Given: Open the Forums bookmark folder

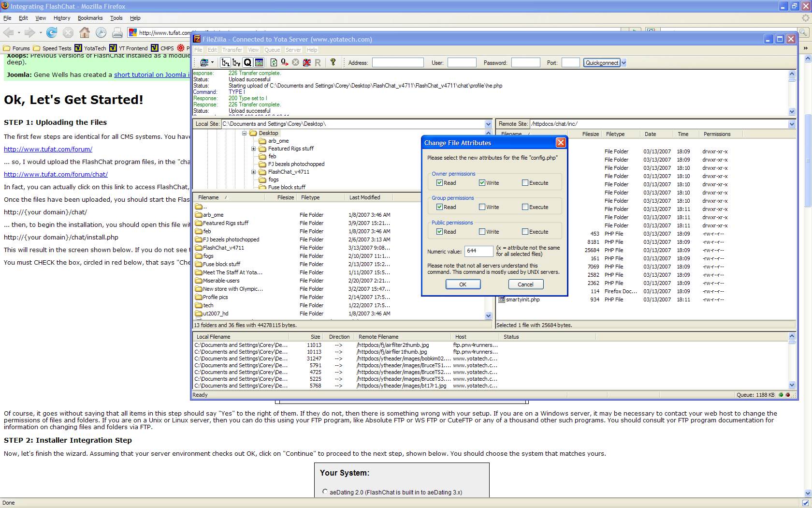Looking at the screenshot, I should click(16, 48).
